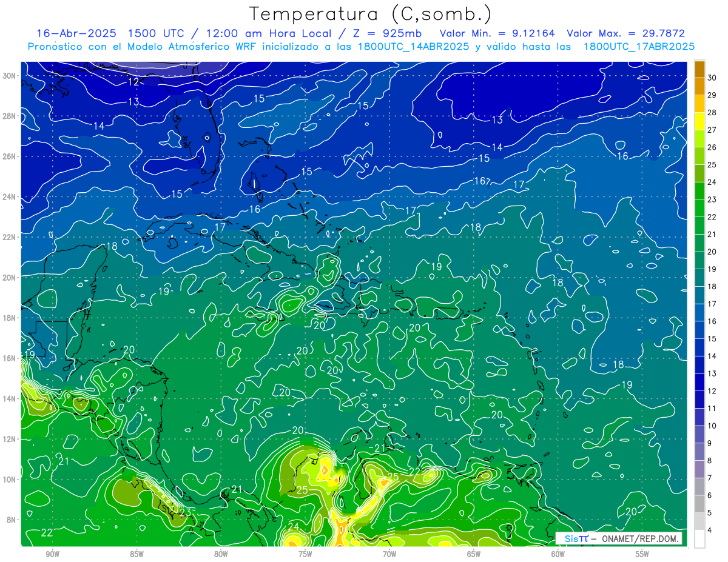Click the green colorbar segment between 22 and 23
This screenshot has width=728, height=562.
(699, 208)
